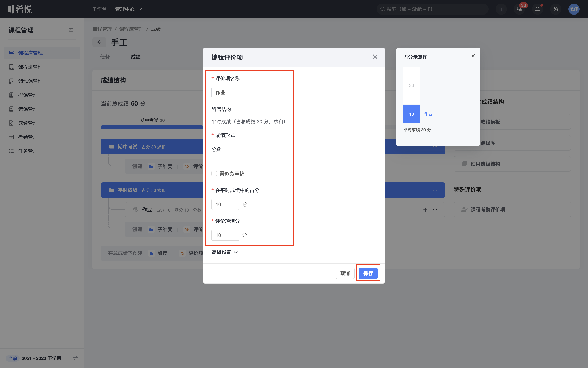Click 考勤管理 sidebar icon
This screenshot has width=588, height=368.
(x=11, y=137)
